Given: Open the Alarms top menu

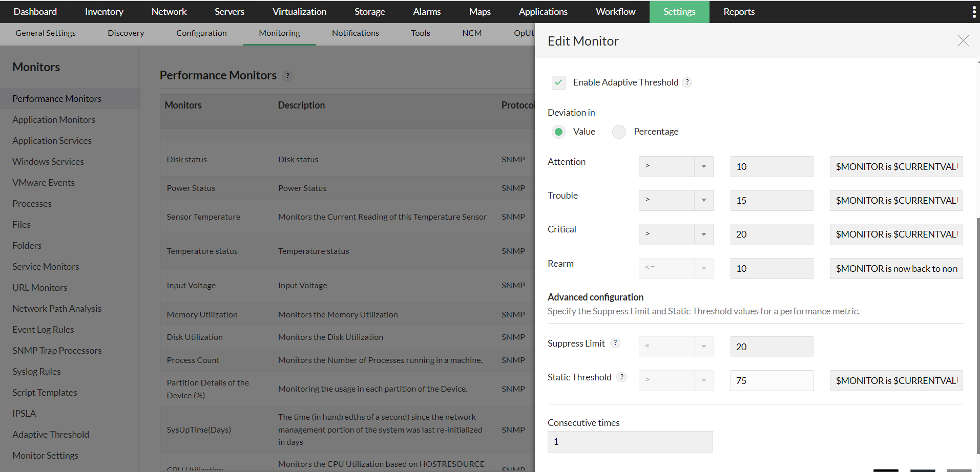Looking at the screenshot, I should [x=427, y=12].
